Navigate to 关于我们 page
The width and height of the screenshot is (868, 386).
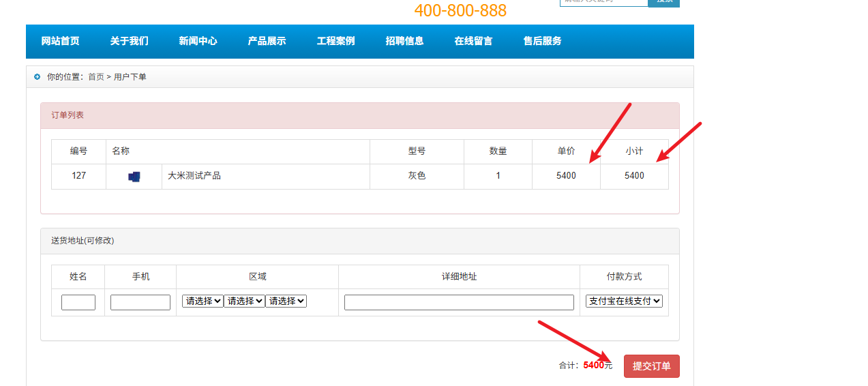(x=129, y=41)
